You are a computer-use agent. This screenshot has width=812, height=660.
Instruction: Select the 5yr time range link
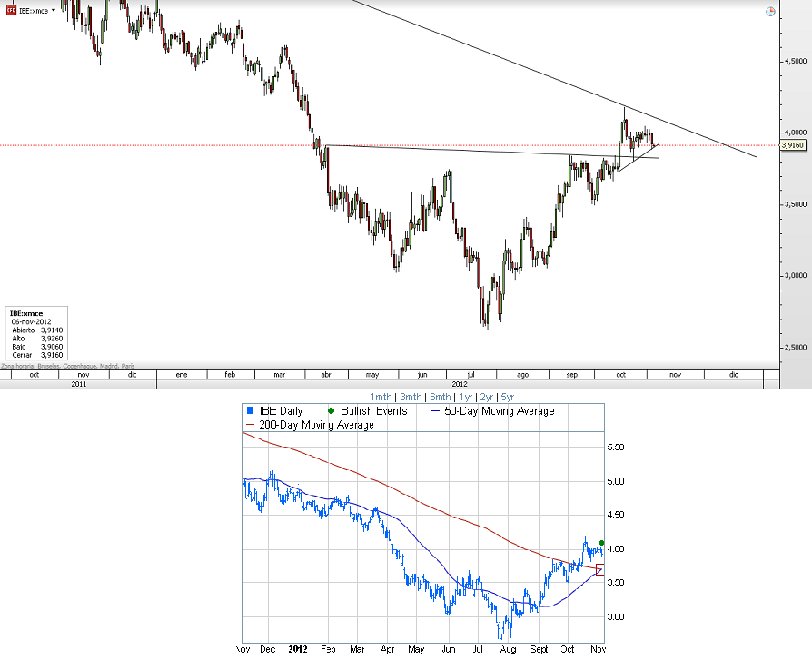[508, 397]
